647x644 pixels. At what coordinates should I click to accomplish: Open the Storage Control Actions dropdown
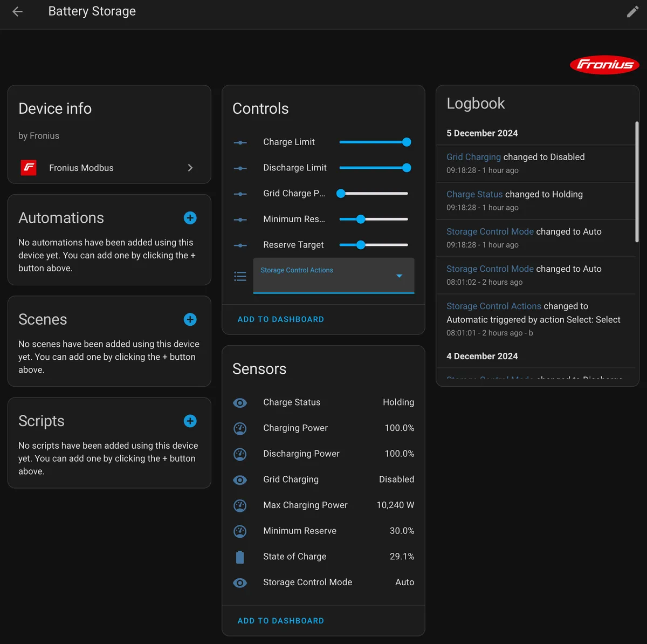(x=334, y=276)
